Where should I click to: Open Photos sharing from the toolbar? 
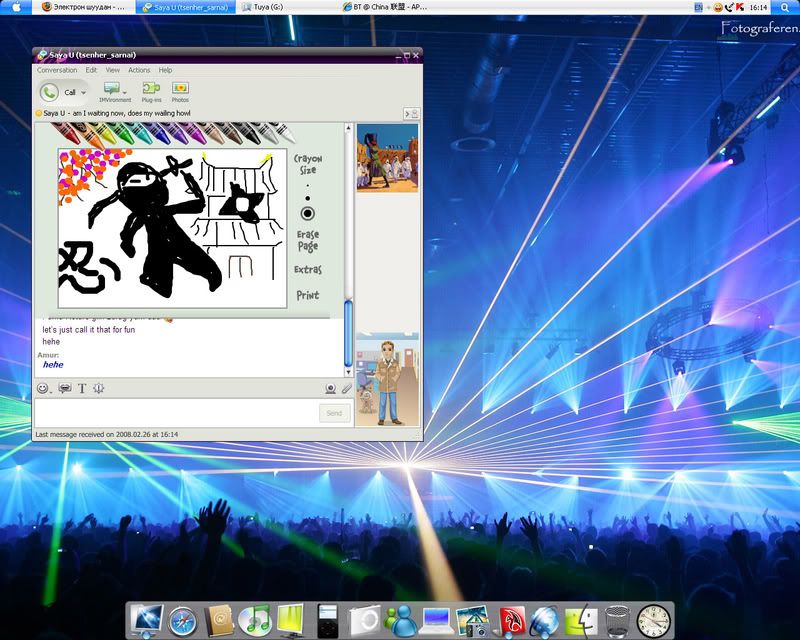tap(180, 92)
